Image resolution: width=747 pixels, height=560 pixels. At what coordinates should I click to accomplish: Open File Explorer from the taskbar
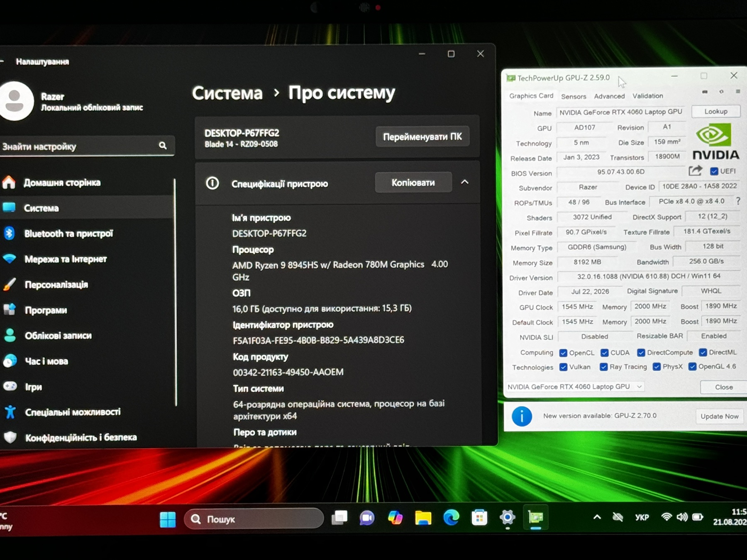pos(423,518)
